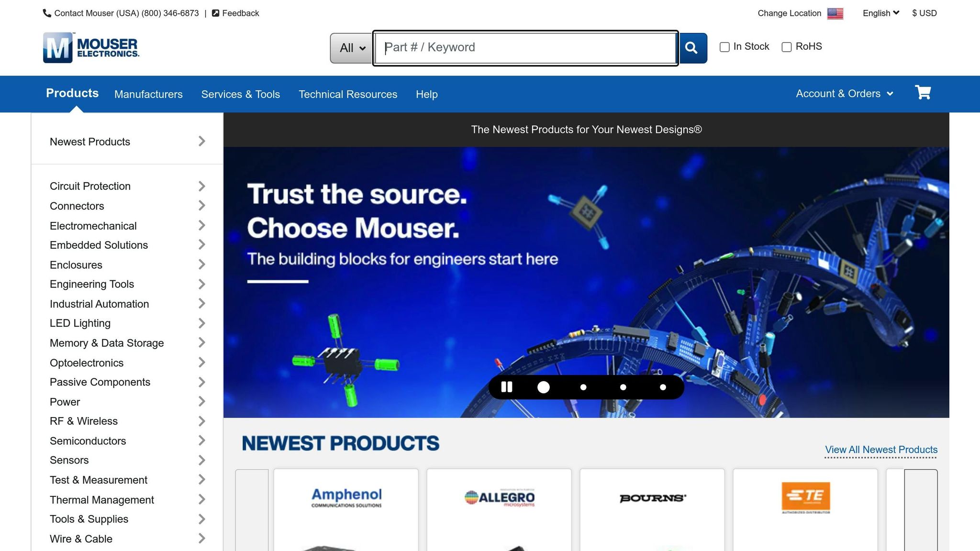Pause the banner carousel

pyautogui.click(x=507, y=387)
